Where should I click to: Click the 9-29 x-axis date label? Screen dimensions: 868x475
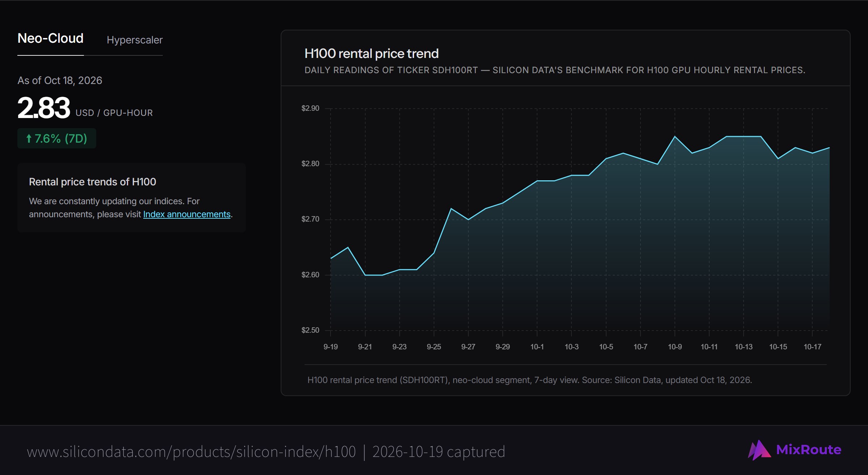point(503,347)
